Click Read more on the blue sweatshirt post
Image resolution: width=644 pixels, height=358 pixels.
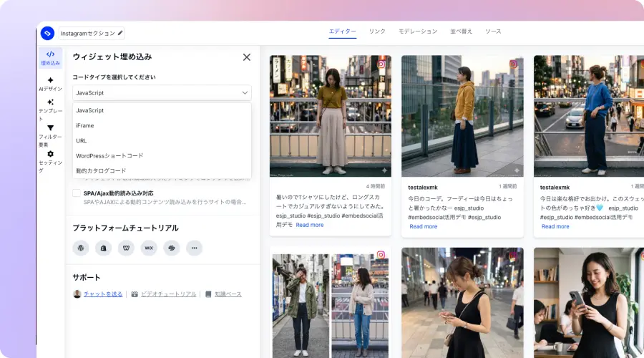[x=555, y=226]
